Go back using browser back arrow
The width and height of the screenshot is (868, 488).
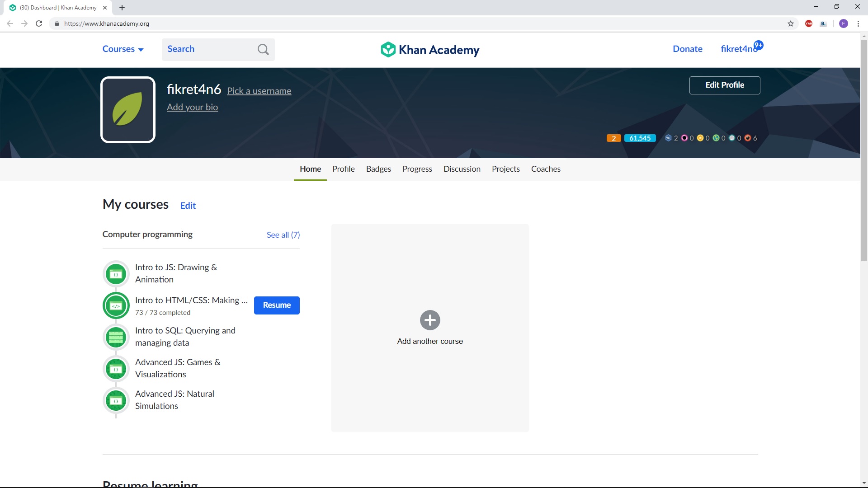(x=10, y=23)
